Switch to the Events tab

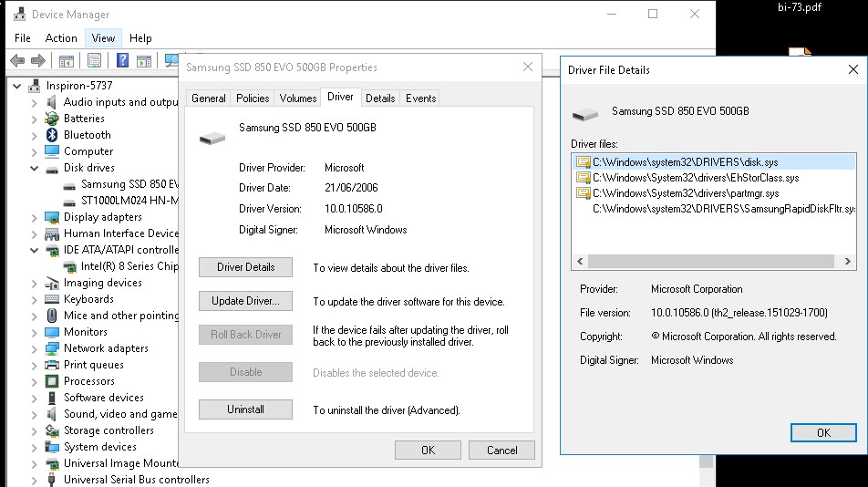tap(420, 98)
